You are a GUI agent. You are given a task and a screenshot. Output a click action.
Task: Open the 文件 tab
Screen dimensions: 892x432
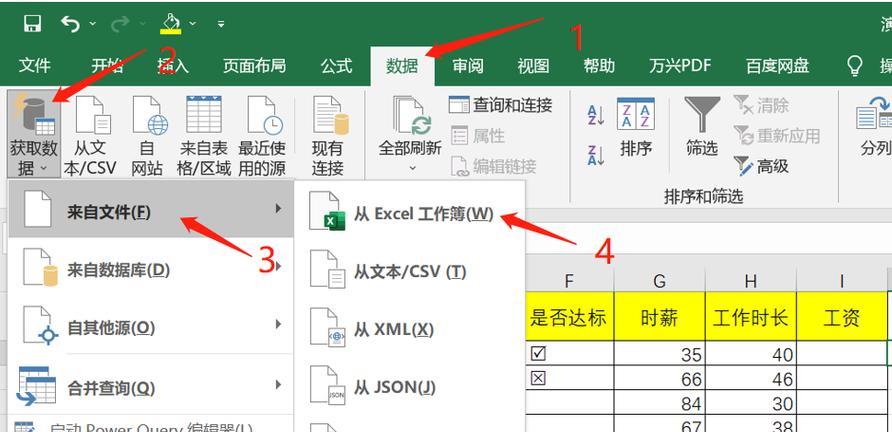[x=35, y=66]
